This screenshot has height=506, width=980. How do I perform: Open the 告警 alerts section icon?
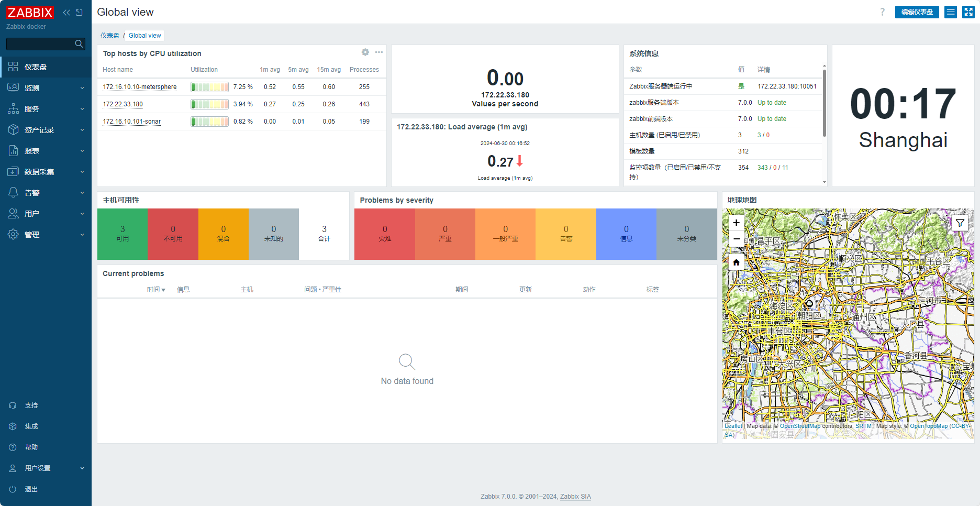click(x=13, y=192)
